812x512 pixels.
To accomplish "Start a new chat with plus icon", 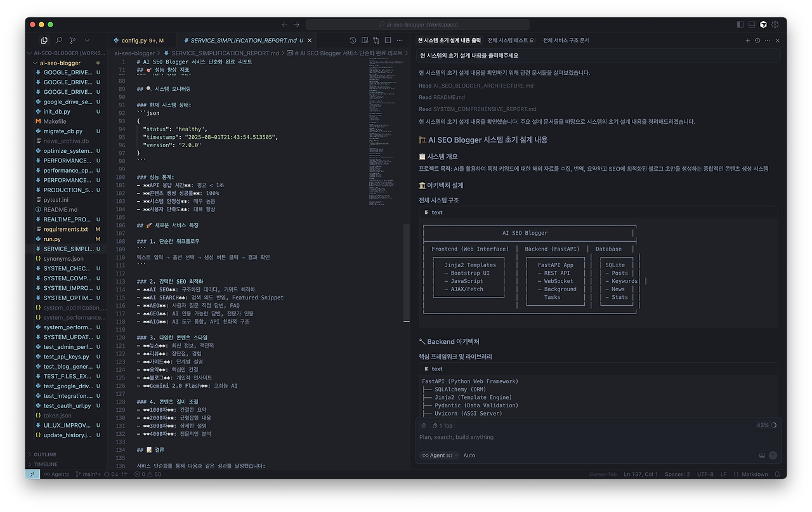I will click(x=747, y=40).
